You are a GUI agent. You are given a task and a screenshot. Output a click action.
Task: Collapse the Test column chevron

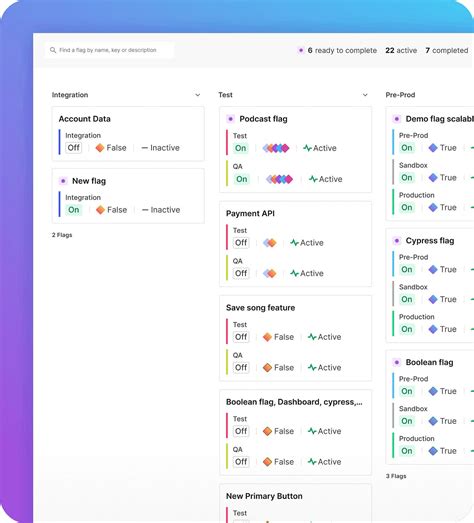365,95
